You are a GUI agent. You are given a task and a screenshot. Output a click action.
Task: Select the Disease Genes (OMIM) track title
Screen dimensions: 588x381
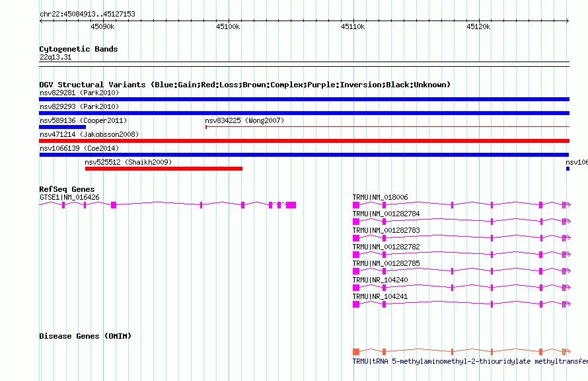[85, 336]
